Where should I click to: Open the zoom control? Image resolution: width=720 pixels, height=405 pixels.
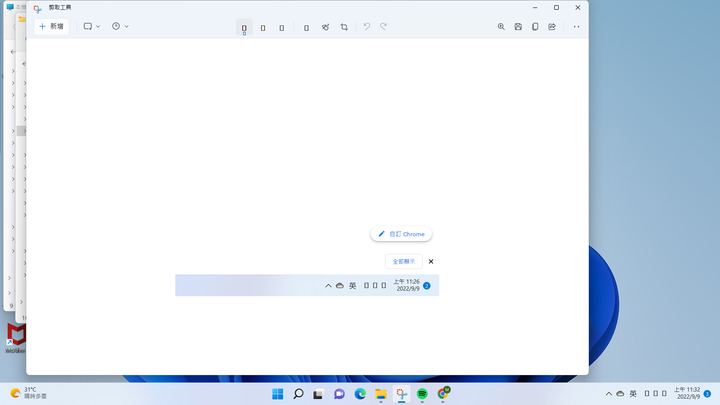coord(501,27)
